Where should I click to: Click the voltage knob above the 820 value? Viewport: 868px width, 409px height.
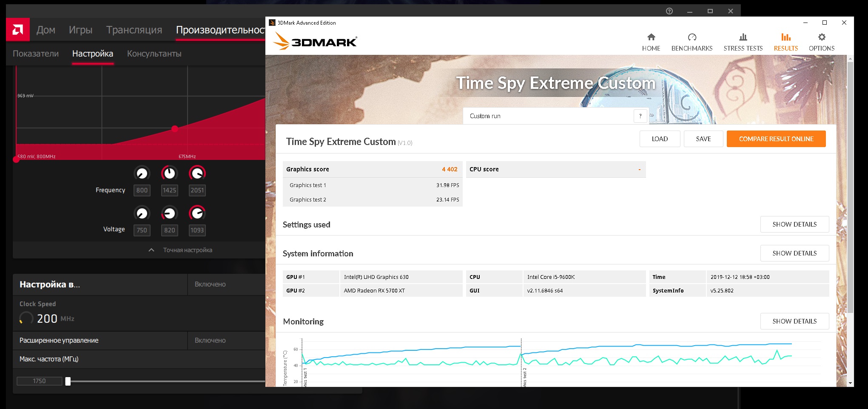pyautogui.click(x=169, y=213)
